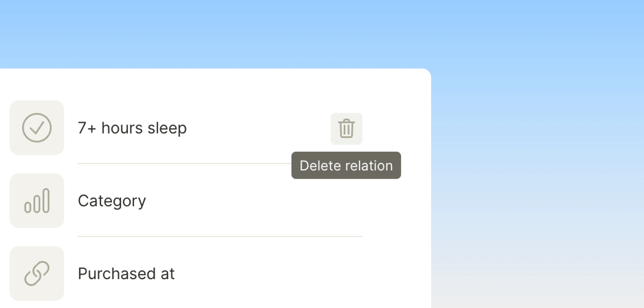Open the Purchased at relation
The image size is (644, 308).
point(126,274)
